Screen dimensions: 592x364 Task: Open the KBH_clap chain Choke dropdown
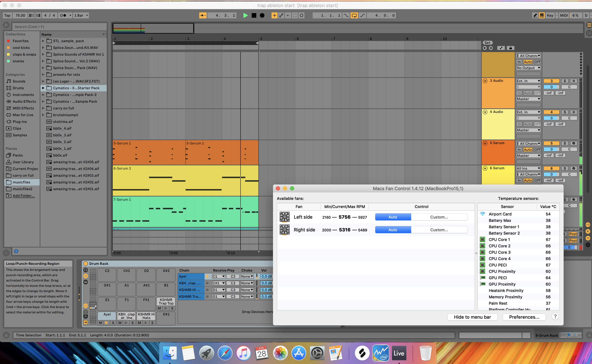tap(247, 283)
